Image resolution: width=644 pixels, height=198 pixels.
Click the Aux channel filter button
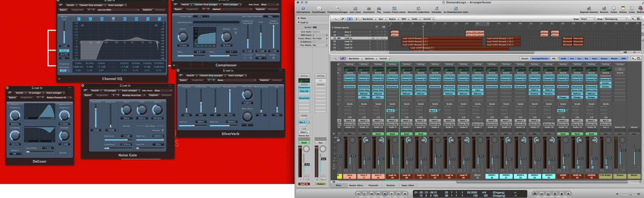point(579,59)
